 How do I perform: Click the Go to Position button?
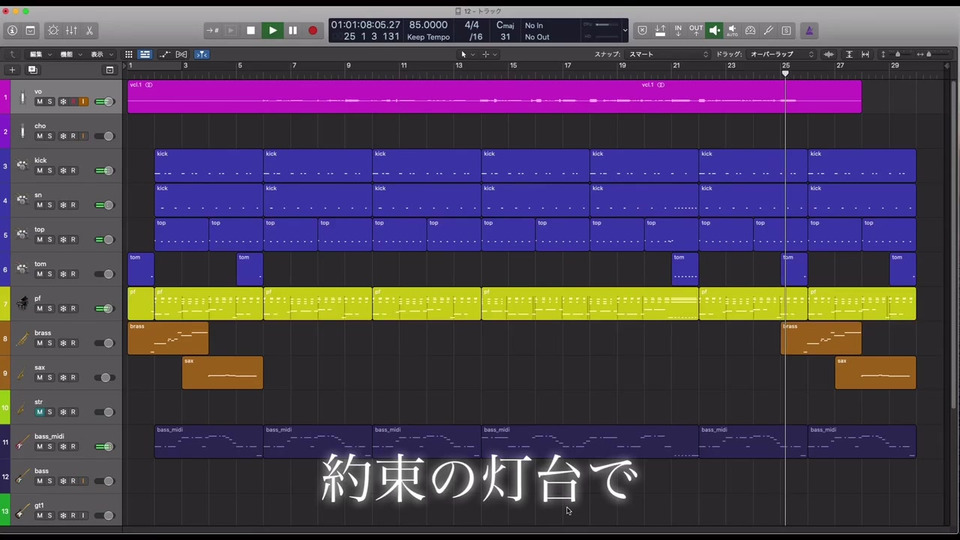coord(212,30)
